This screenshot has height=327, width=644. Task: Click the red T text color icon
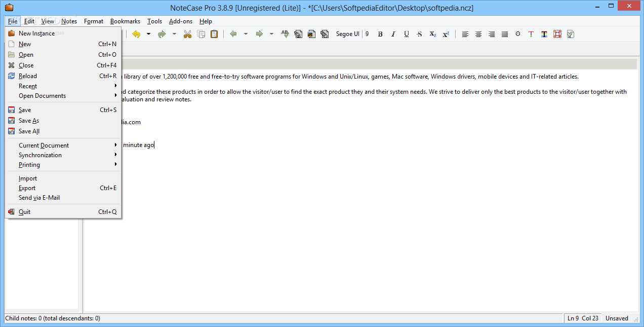pyautogui.click(x=531, y=34)
